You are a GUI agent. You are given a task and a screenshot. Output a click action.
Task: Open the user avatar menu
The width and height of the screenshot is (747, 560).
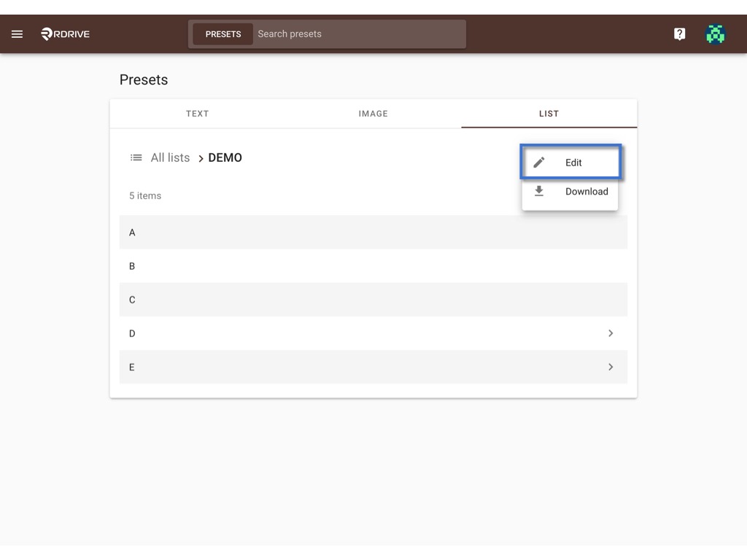pos(715,34)
